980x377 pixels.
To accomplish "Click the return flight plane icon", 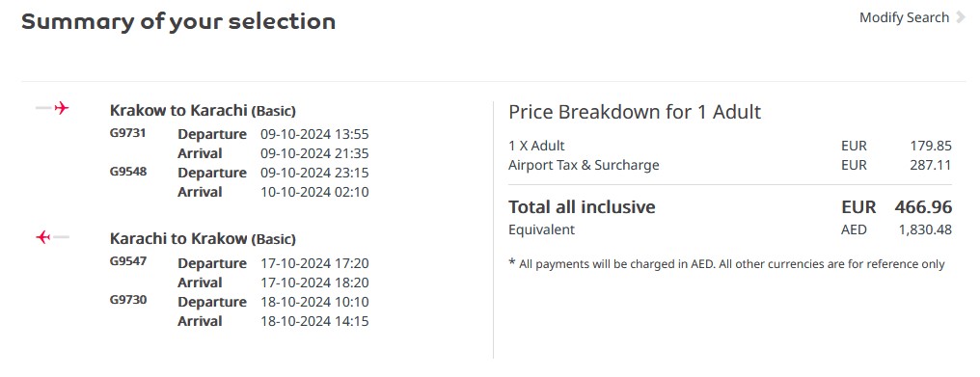I will (52, 237).
